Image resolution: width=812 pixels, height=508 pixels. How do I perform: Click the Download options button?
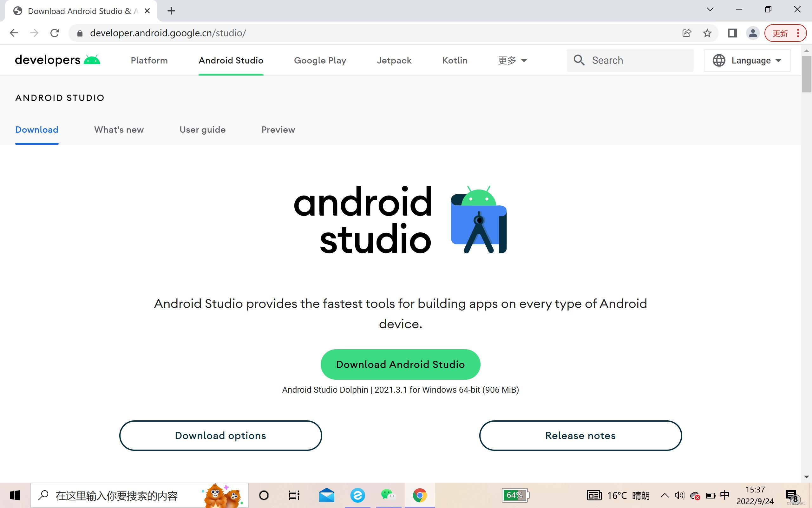click(220, 435)
